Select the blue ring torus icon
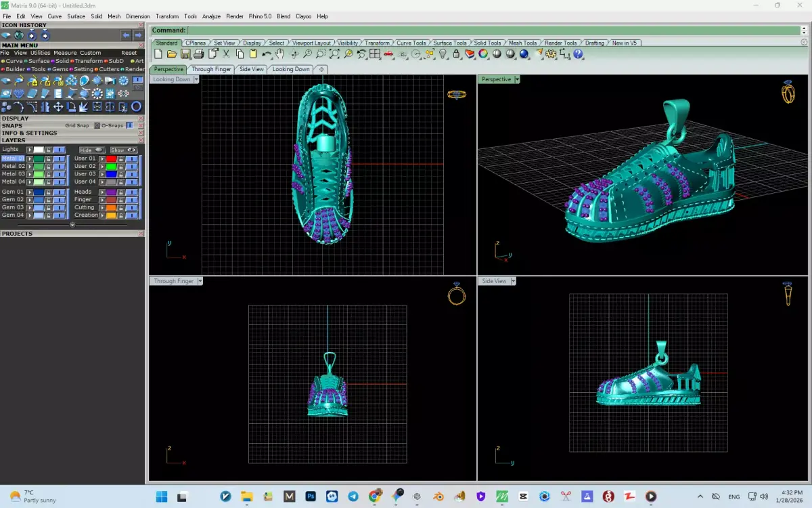Viewport: 812px width, 508px height. click(x=136, y=107)
